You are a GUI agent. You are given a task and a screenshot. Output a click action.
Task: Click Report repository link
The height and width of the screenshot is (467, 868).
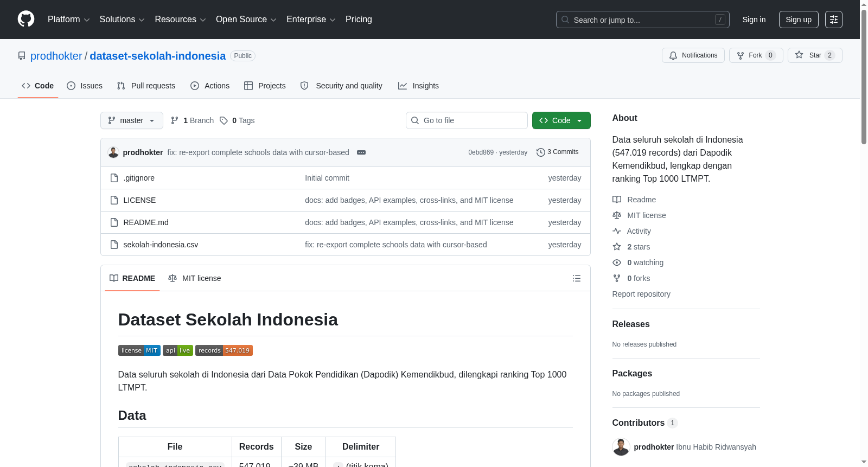point(641,294)
